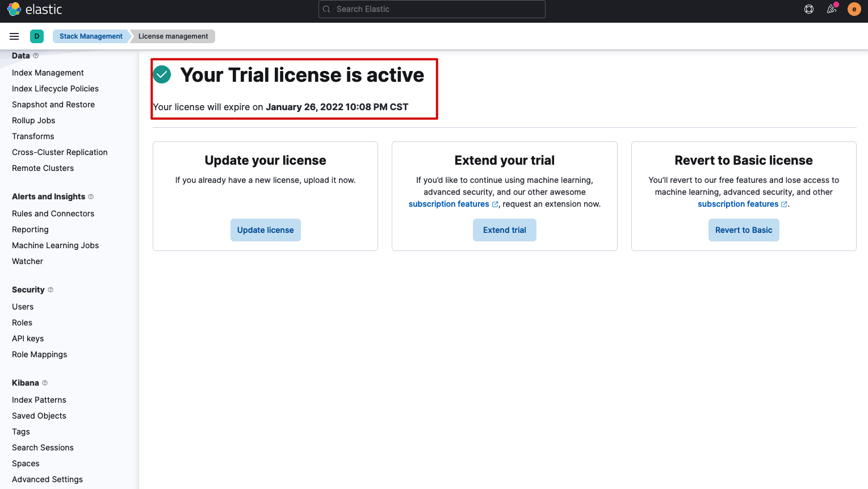The width and height of the screenshot is (868, 489).
Task: Open Rules and Connectors
Action: coord(53,214)
